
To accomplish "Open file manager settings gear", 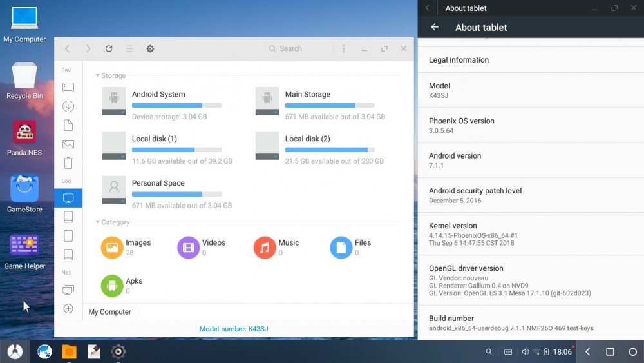I will pyautogui.click(x=150, y=48).
